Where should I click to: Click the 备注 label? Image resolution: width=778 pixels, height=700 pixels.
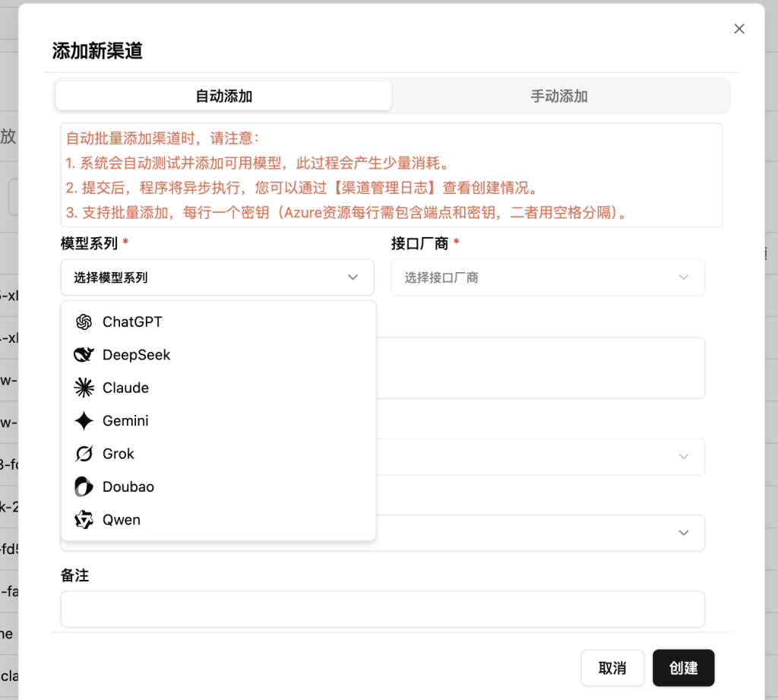coord(75,575)
